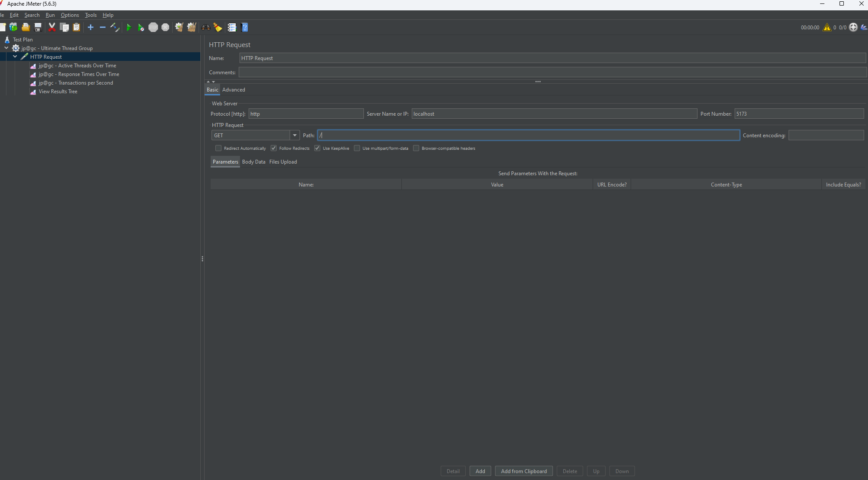
Task: Open the Options menu
Action: (x=70, y=15)
